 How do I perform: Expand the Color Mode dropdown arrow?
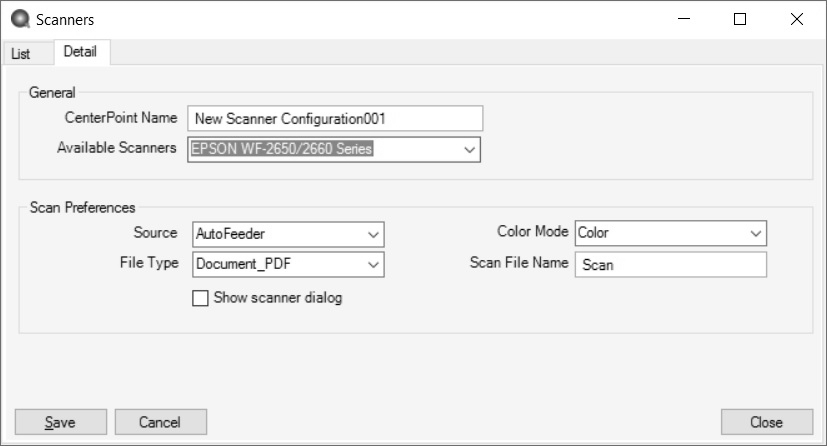click(x=755, y=234)
